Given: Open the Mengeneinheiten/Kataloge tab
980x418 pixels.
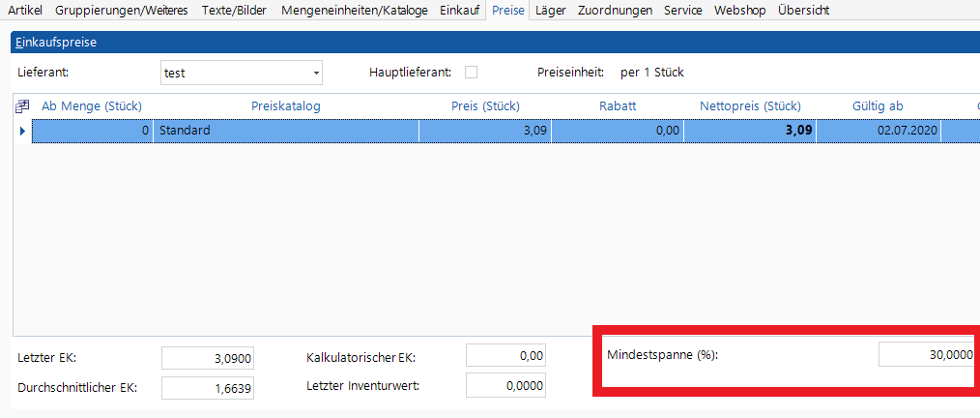Looking at the screenshot, I should pos(354,11).
